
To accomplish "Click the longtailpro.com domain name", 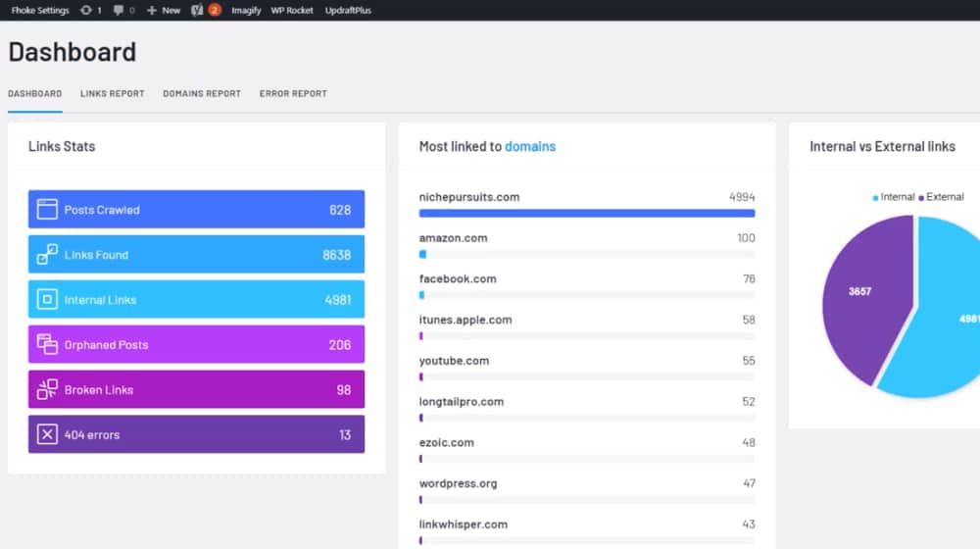I will tap(462, 402).
